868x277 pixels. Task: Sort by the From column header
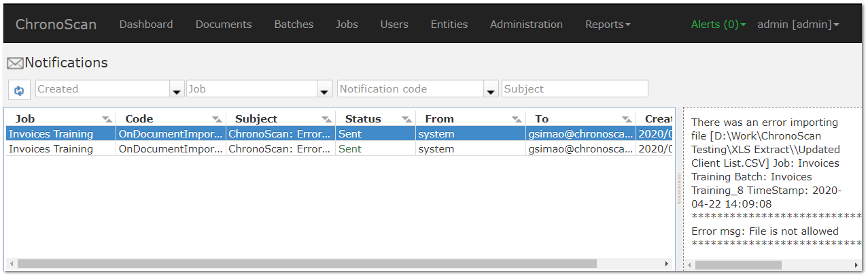pyautogui.click(x=440, y=118)
